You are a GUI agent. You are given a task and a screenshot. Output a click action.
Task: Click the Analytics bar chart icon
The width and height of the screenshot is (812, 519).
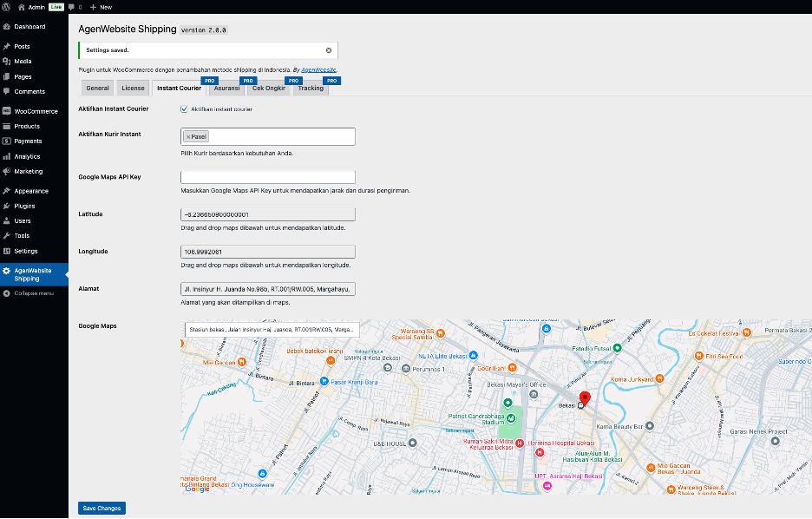(6, 156)
